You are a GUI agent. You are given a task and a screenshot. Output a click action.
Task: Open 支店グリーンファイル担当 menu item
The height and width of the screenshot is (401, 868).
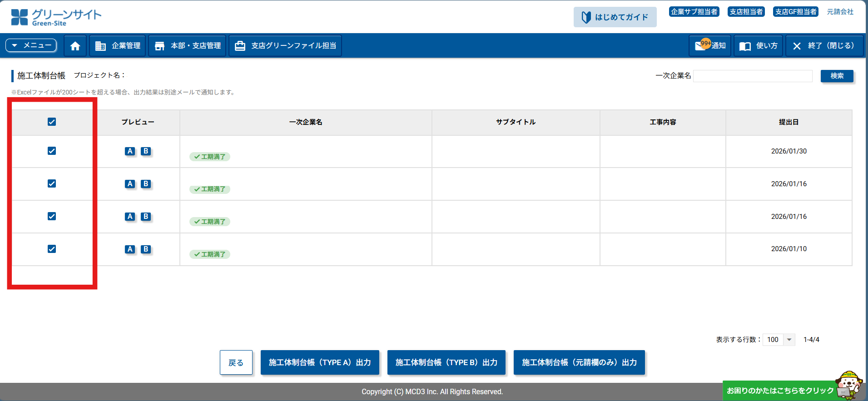[285, 46]
